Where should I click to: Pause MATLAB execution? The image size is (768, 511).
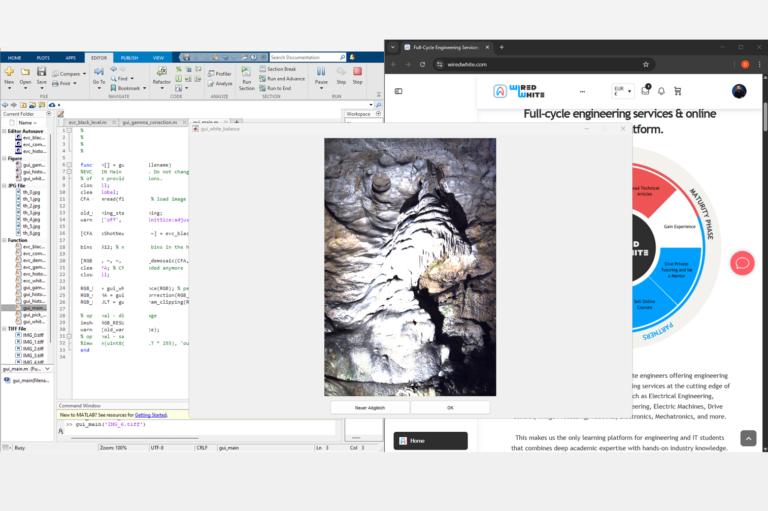point(321,72)
